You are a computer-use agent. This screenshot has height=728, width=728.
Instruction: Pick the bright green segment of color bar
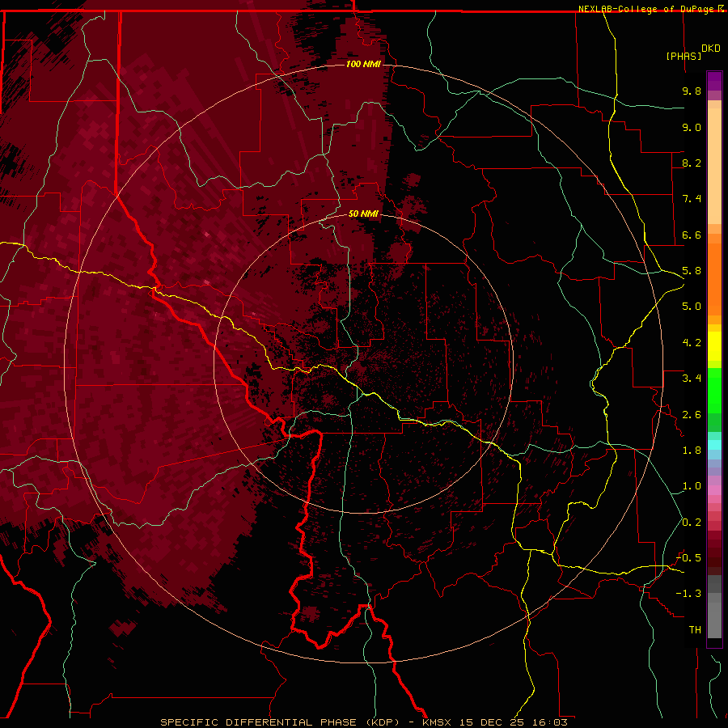click(714, 391)
